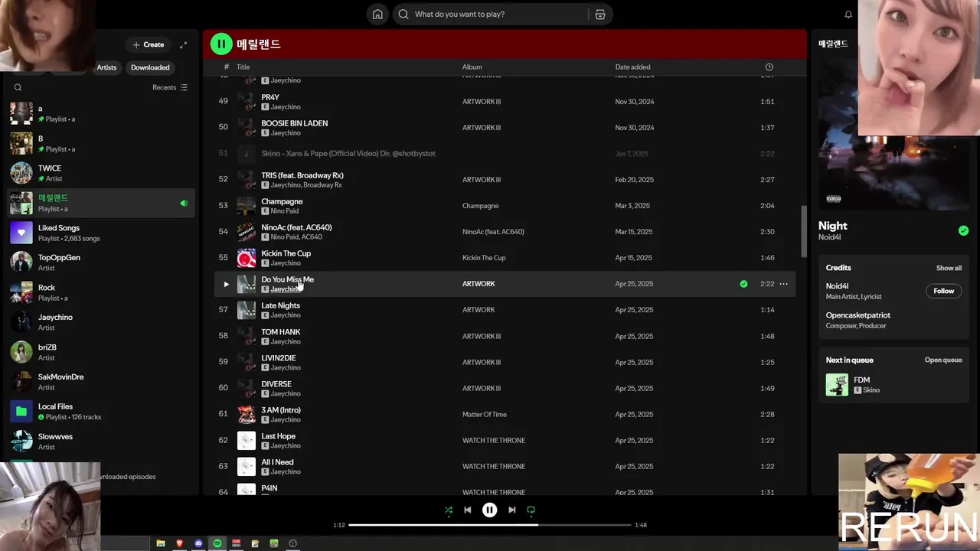This screenshot has height=551, width=980.
Task: Open playlist a in library
Action: coord(101,114)
